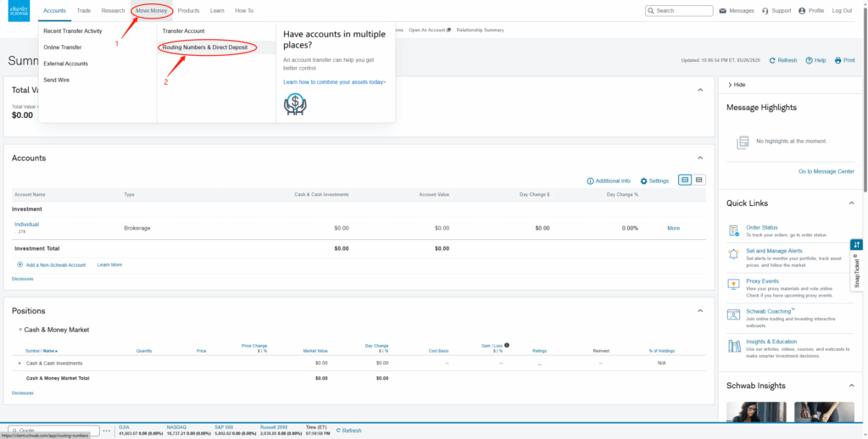Image resolution: width=868 pixels, height=439 pixels.
Task: Collapse the Cash & Money Market group
Action: [x=20, y=330]
